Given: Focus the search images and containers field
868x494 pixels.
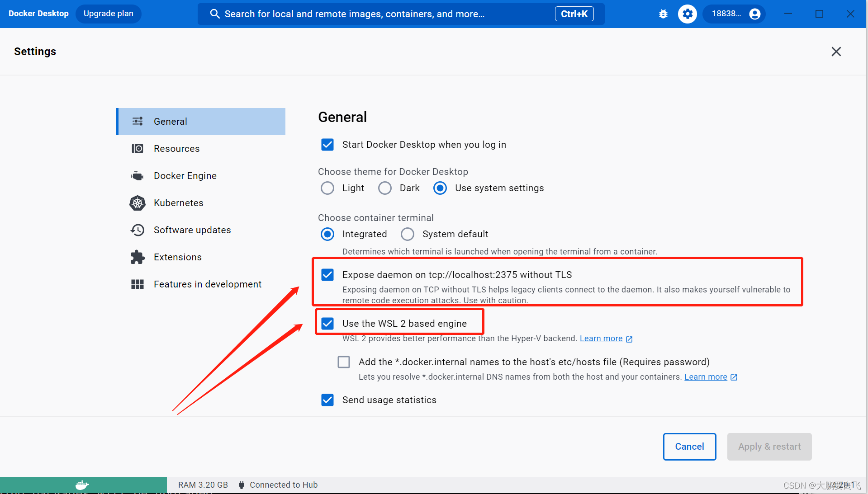Looking at the screenshot, I should click(x=401, y=14).
